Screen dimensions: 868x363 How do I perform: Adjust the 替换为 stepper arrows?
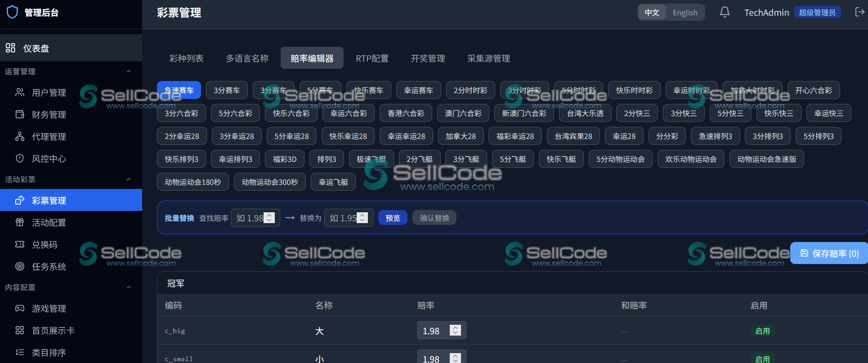click(362, 218)
